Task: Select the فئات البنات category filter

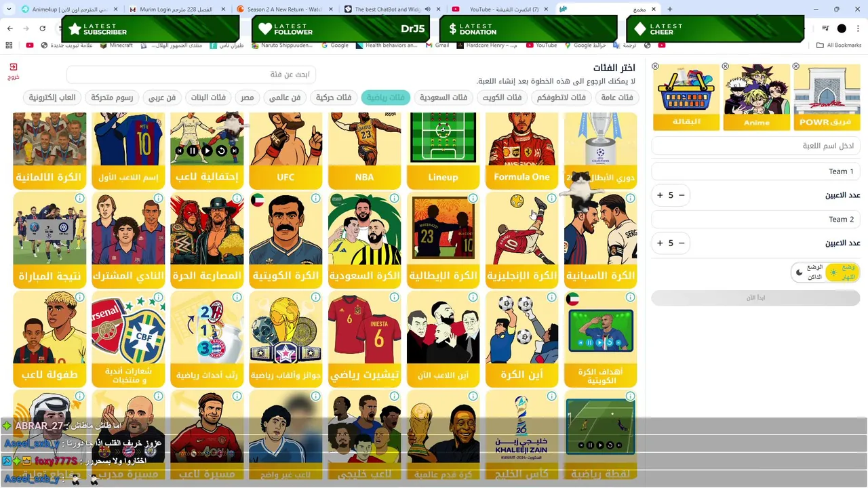Action: click(x=208, y=98)
